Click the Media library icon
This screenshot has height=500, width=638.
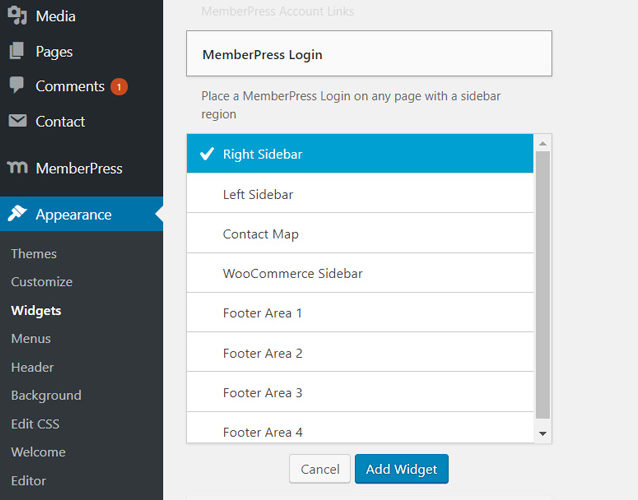pos(17,16)
